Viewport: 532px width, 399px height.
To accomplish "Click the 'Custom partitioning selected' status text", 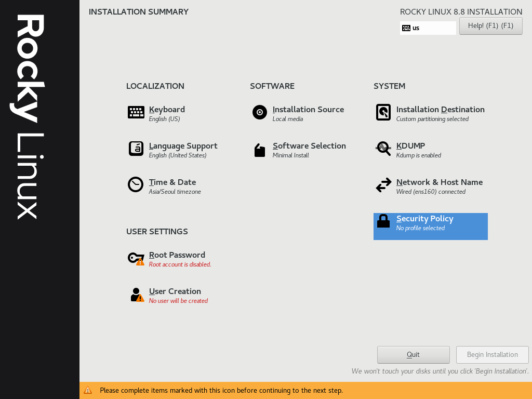I will [x=432, y=119].
